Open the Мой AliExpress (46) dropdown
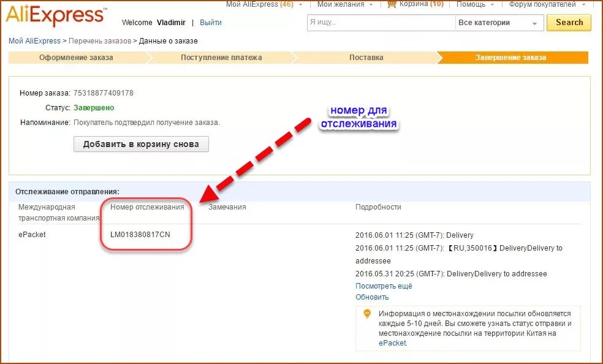 pyautogui.click(x=264, y=4)
